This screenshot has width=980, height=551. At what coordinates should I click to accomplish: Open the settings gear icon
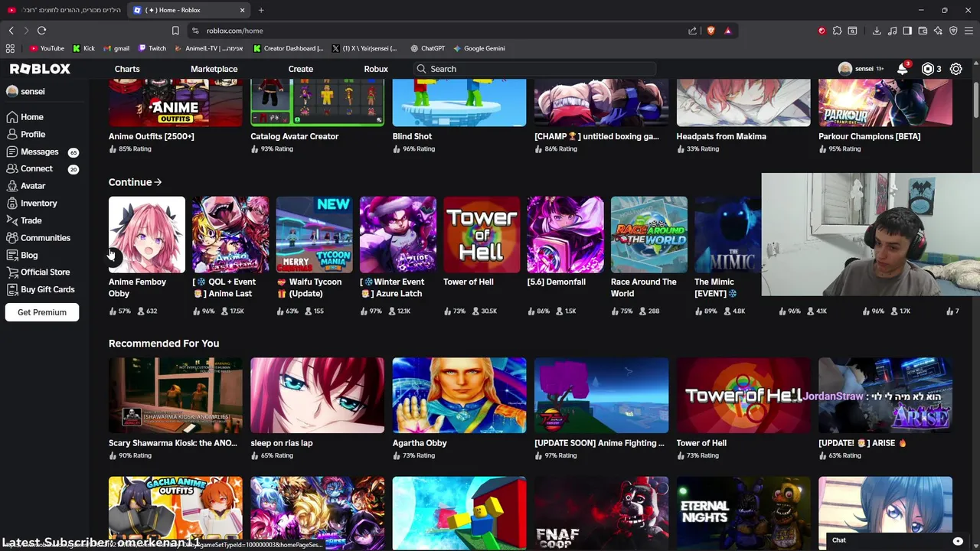(956, 69)
